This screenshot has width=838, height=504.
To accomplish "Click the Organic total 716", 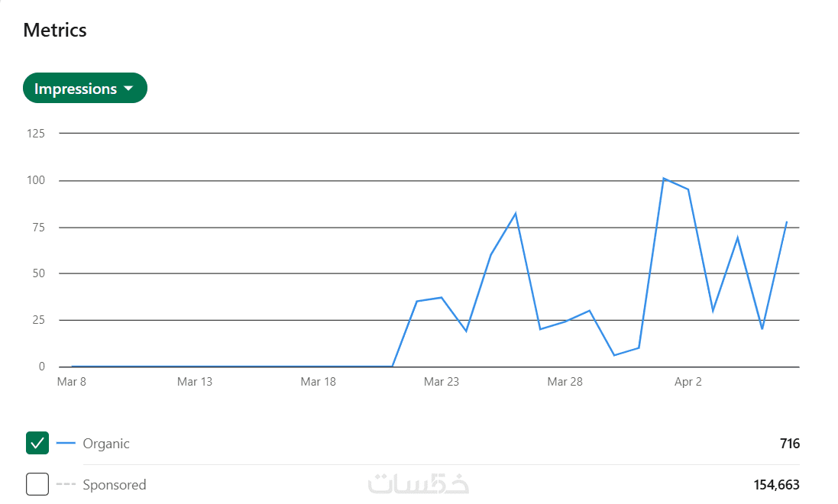I will [x=790, y=444].
